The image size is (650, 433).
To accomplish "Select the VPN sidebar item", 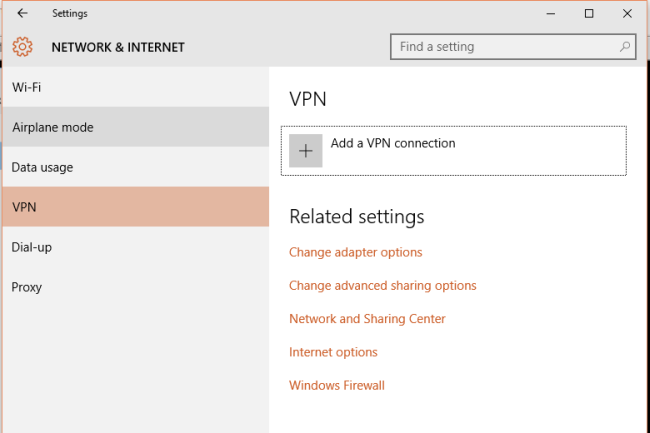I will tap(24, 207).
